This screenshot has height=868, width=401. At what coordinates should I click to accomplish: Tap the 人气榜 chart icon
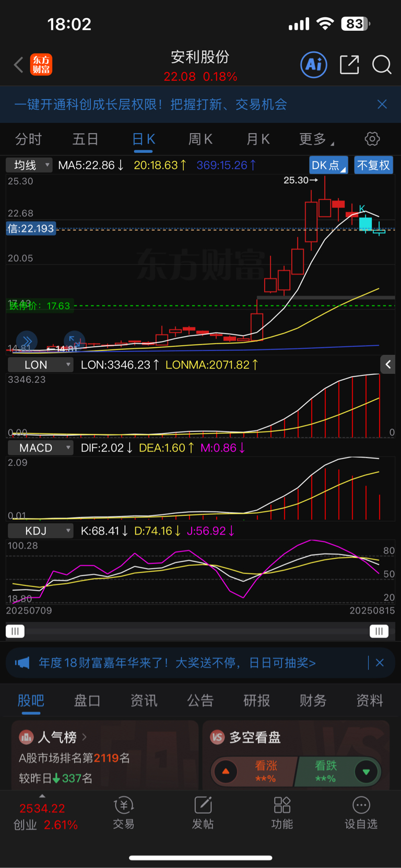pos(26,737)
